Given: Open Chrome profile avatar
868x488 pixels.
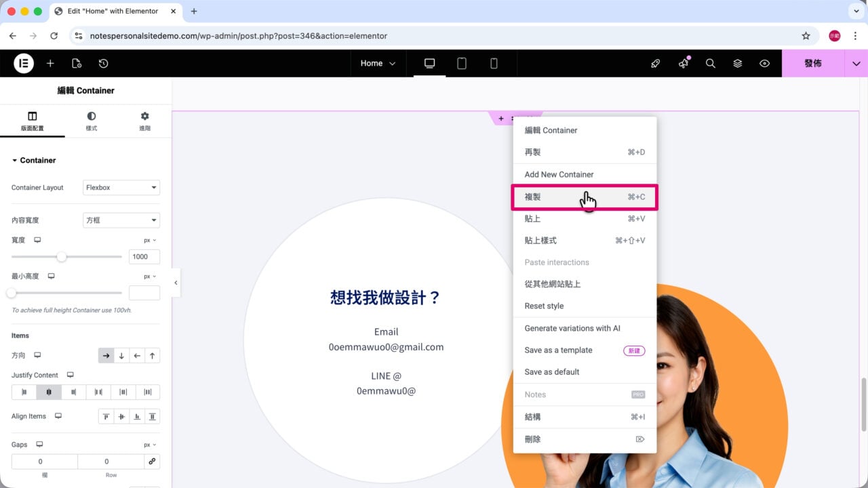Looking at the screenshot, I should (835, 36).
